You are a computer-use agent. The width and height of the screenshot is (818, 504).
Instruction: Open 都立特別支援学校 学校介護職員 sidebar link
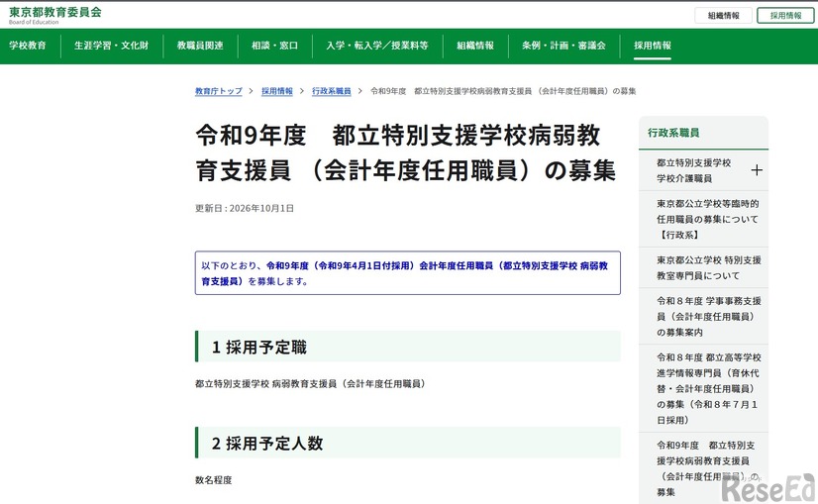[694, 170]
